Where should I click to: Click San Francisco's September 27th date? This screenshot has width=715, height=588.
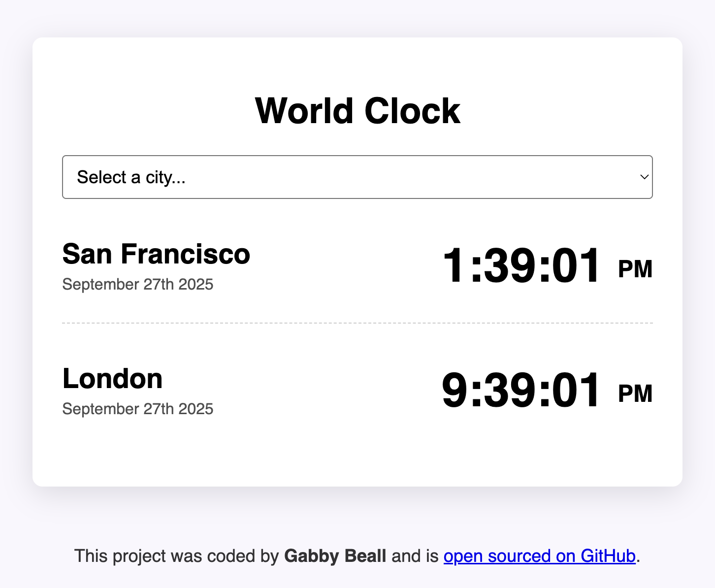click(138, 284)
